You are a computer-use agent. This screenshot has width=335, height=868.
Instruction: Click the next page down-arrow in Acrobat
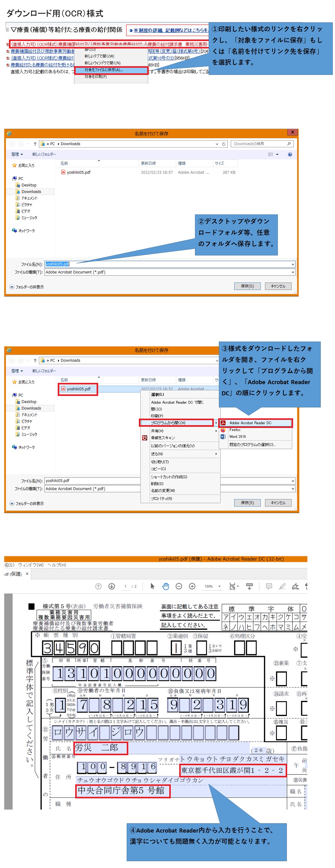click(x=112, y=586)
